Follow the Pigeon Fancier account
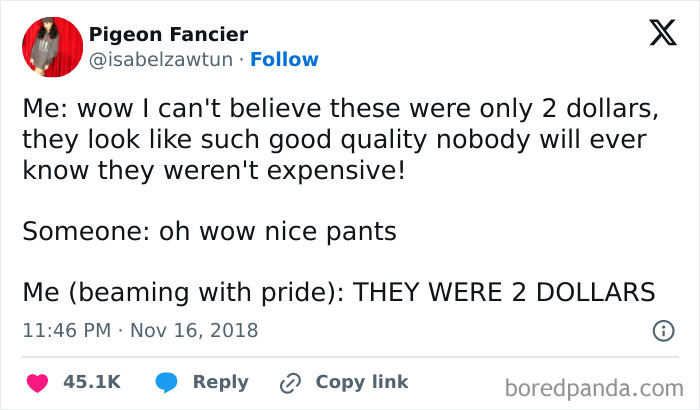The image size is (700, 410). pyautogui.click(x=284, y=60)
